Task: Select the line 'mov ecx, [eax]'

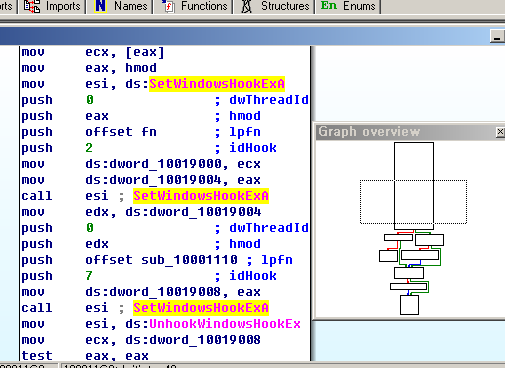Action: click(93, 52)
